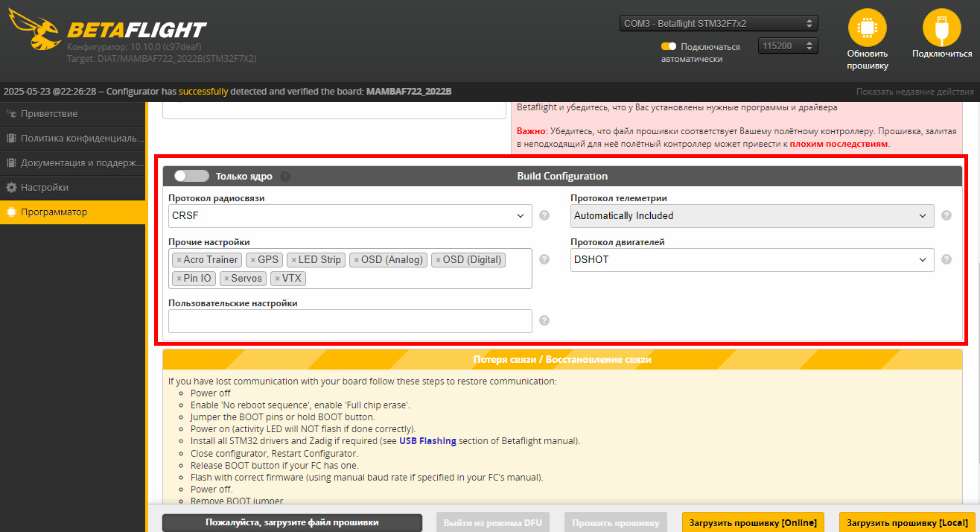The height and width of the screenshot is (532, 980).
Task: Click the Target: DIAT/MAMBAF722_2022B text
Action: (162, 58)
